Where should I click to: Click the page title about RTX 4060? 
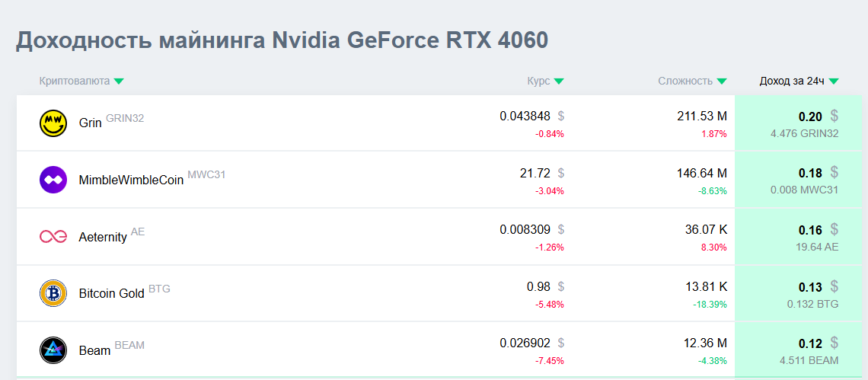(282, 40)
